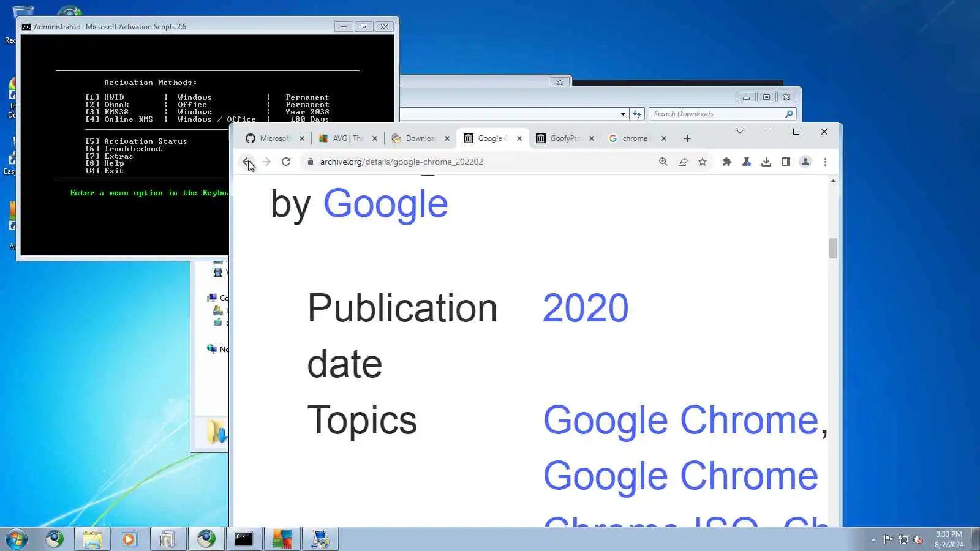Click the forward navigation arrow in Chrome
Viewport: 980px width, 551px height.
[266, 162]
